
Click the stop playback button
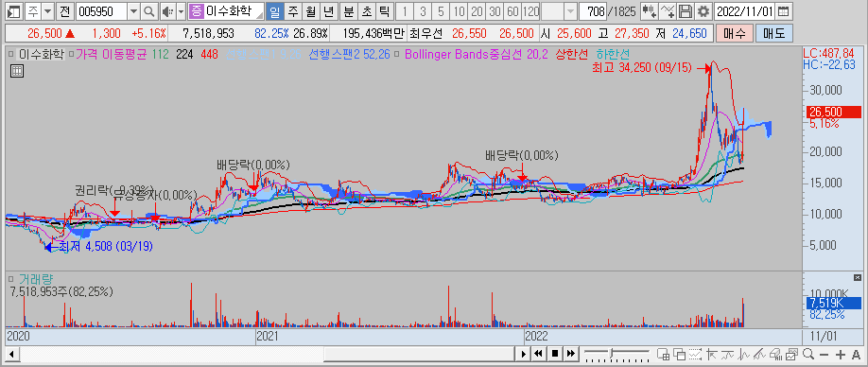pyautogui.click(x=555, y=354)
